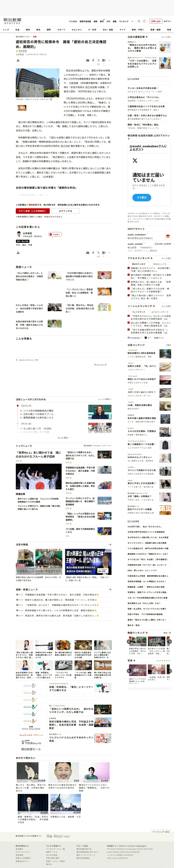Open the courthouse article photo
This screenshot has height=868, width=174.
(x=38, y=83)
